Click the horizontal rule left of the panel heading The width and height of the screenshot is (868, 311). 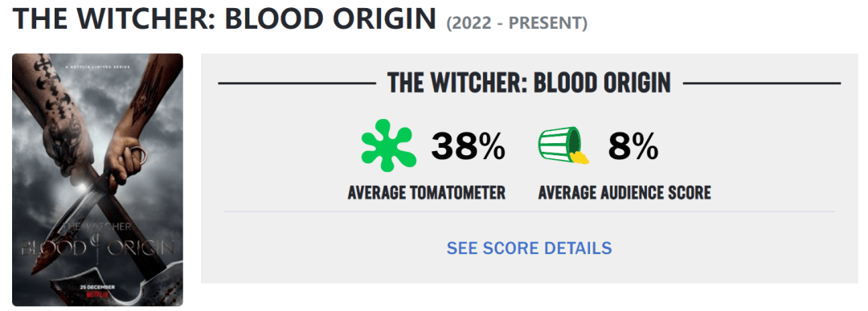297,84
